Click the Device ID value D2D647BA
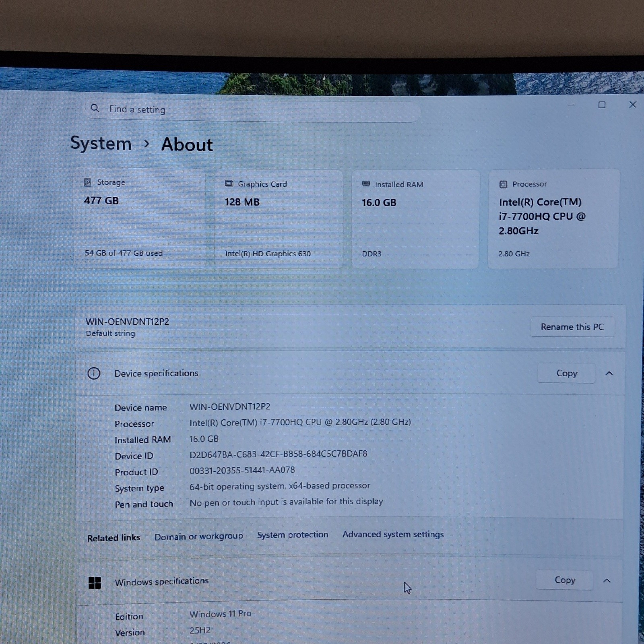This screenshot has width=644, height=644. point(279,454)
